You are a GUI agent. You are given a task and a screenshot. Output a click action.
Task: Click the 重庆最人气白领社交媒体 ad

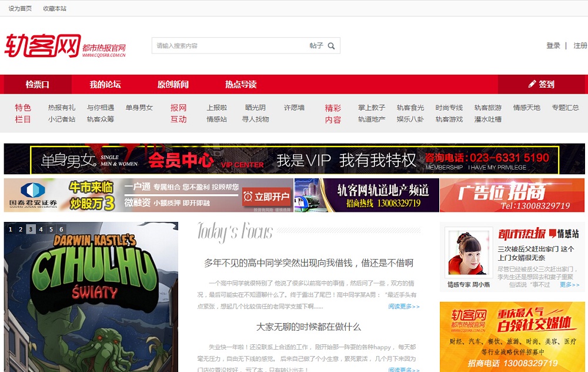point(512,337)
